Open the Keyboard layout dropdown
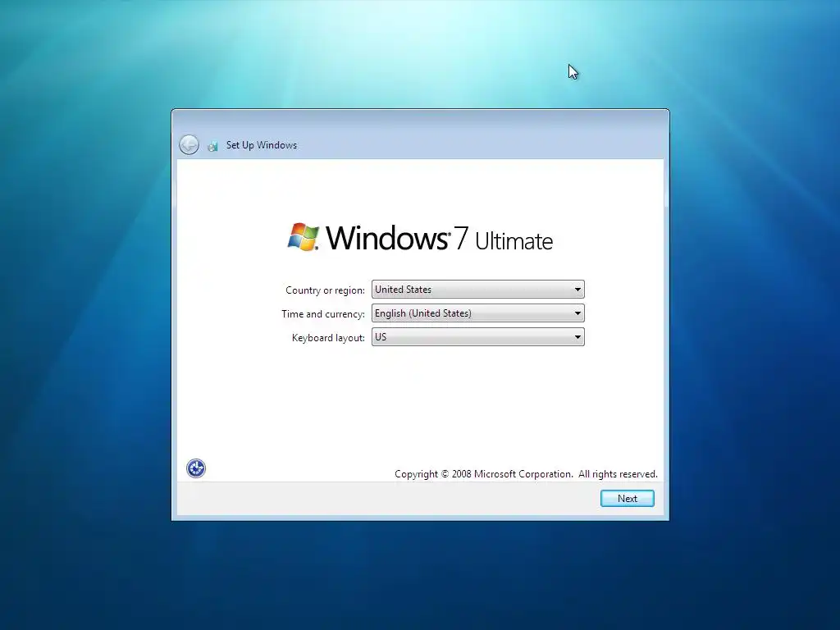840x630 pixels. [x=478, y=337]
